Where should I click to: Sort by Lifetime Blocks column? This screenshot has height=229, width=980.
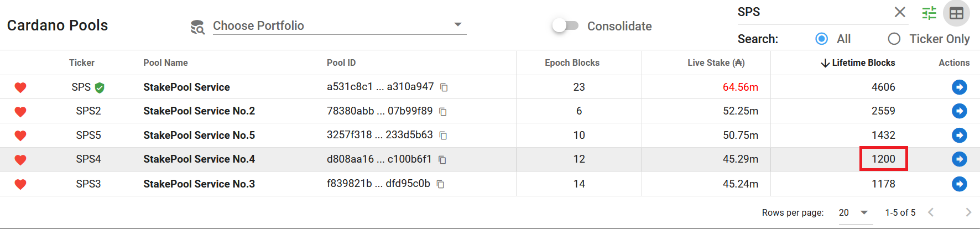click(863, 63)
